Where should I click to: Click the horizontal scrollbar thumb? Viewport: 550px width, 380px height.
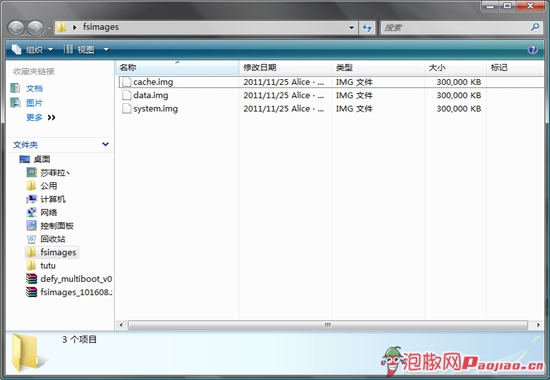coord(328,325)
